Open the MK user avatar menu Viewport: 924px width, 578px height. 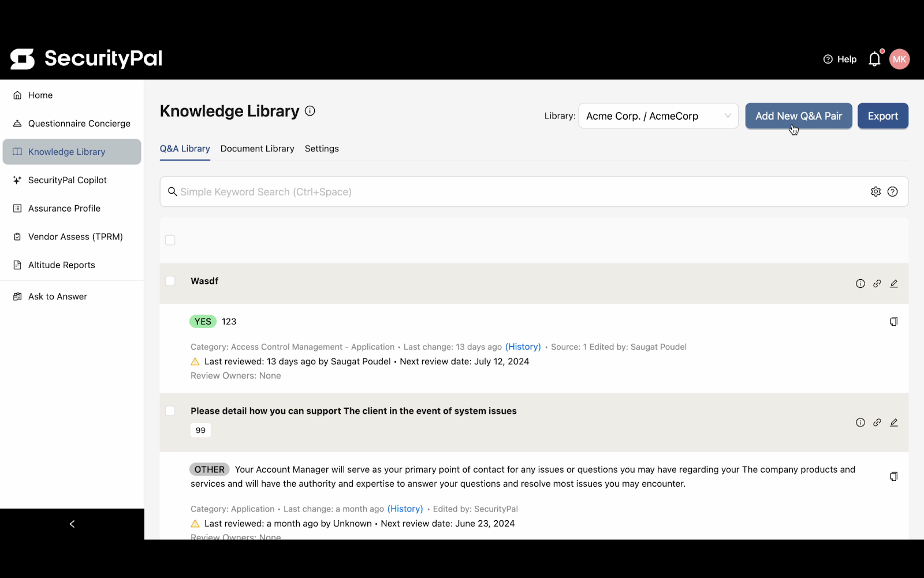coord(899,59)
